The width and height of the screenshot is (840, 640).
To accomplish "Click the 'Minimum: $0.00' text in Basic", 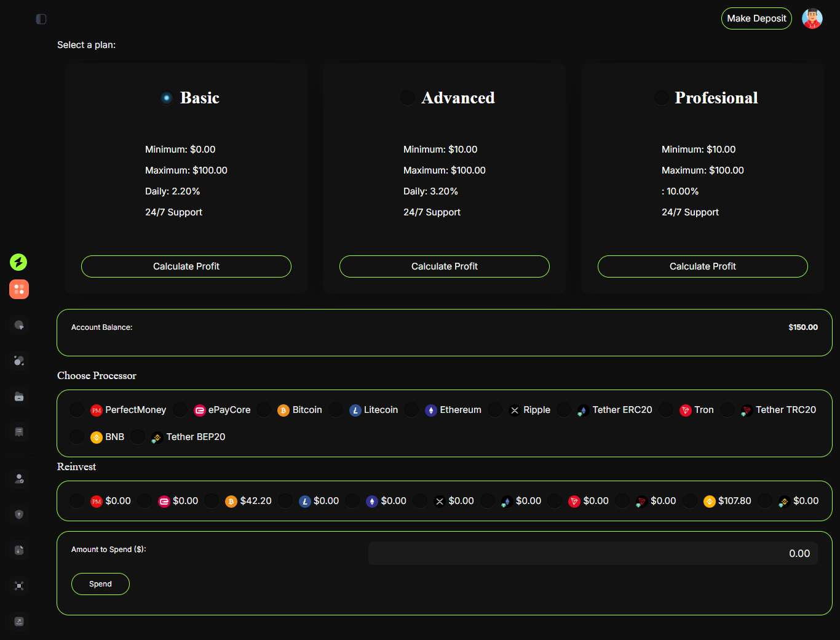I will point(180,150).
